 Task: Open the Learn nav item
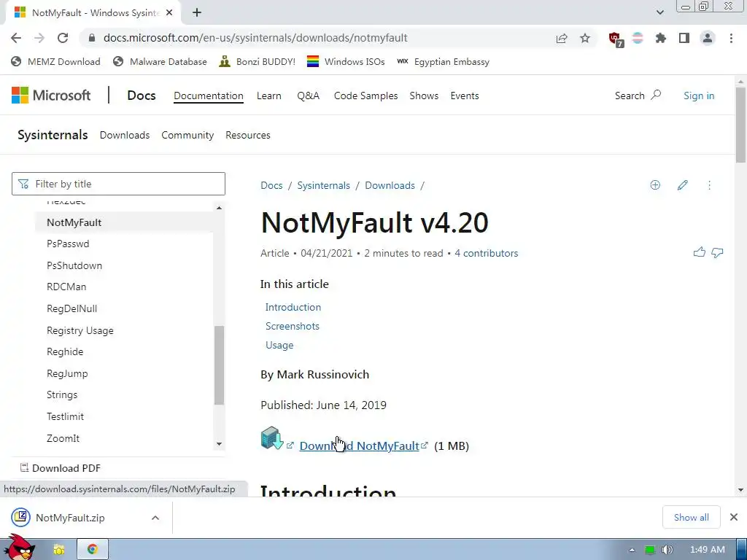click(x=268, y=96)
